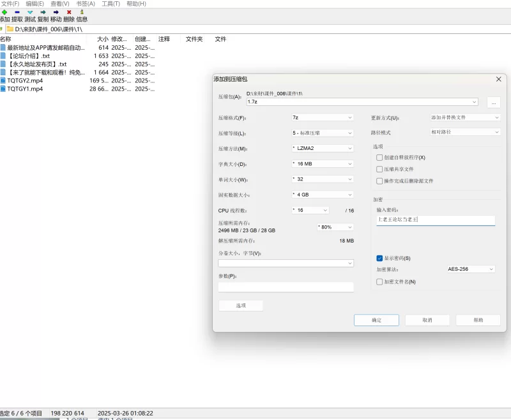This screenshot has height=420, width=511.
Task: Click the 注释 column header
Action: [164, 39]
